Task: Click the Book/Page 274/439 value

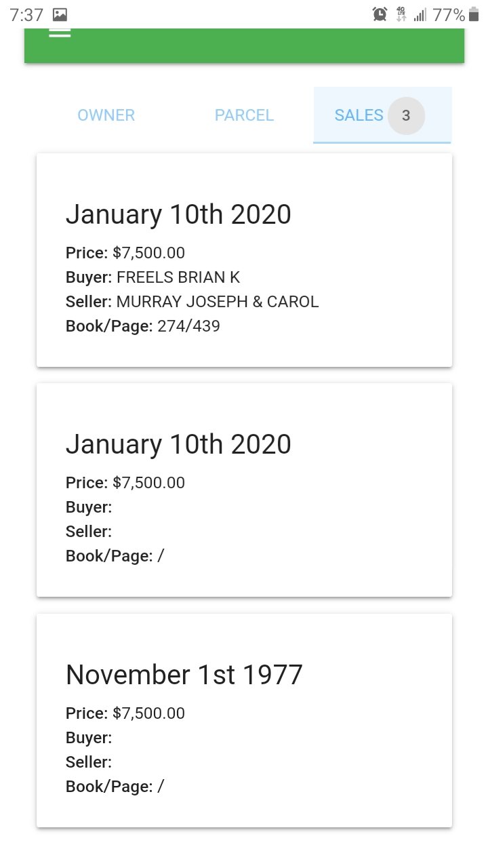Action: coord(188,326)
